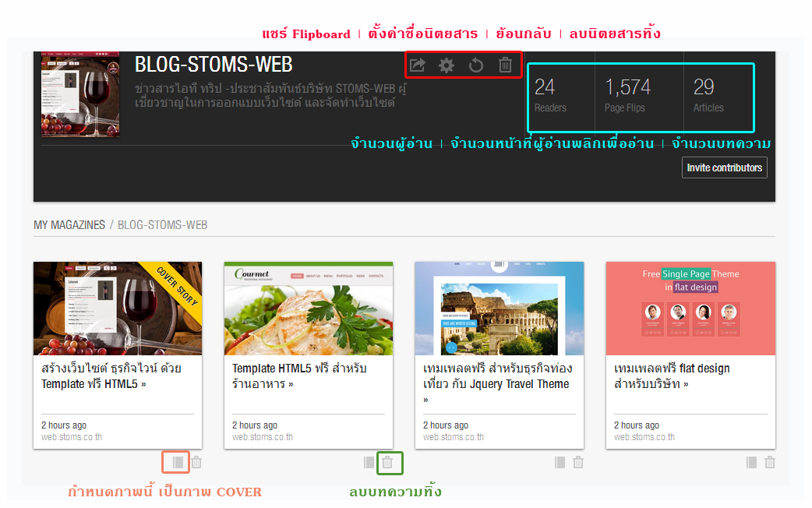Viewport: 812px width, 508px height.
Task: Click the revert arrow icon
Action: [476, 65]
